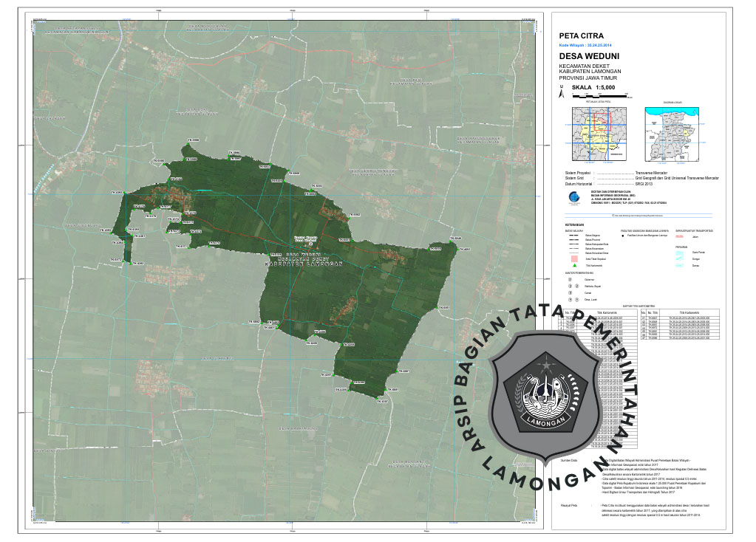756x542 pixels.
Task: Click the Petunjuk Letak Peta inset map
Action: [x=601, y=135]
